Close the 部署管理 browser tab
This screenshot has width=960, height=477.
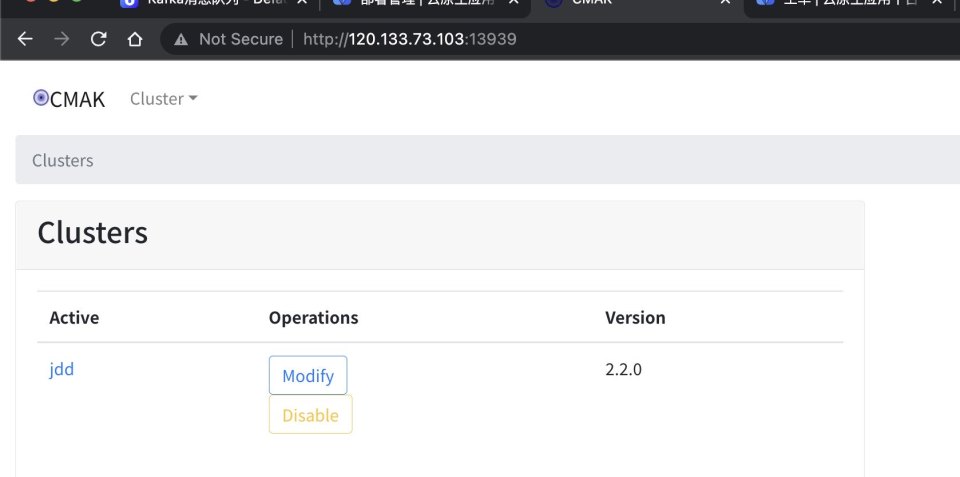pyautogui.click(x=514, y=3)
